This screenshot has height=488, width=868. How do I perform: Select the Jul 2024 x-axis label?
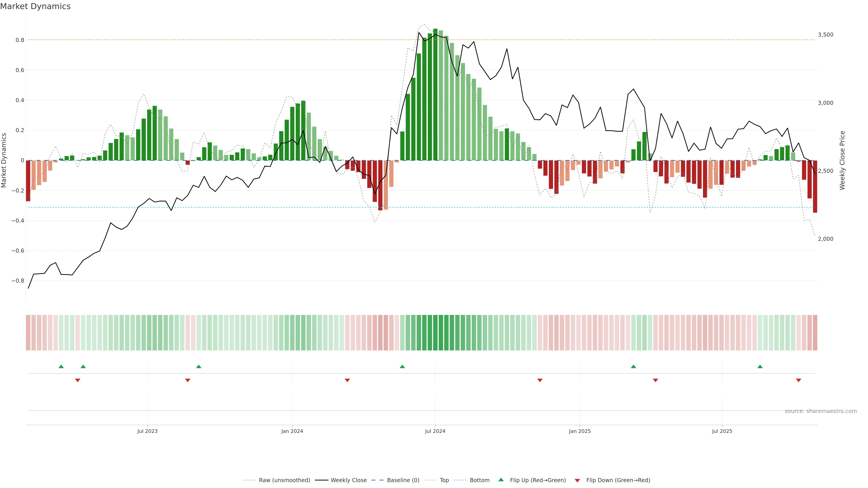[x=435, y=431]
